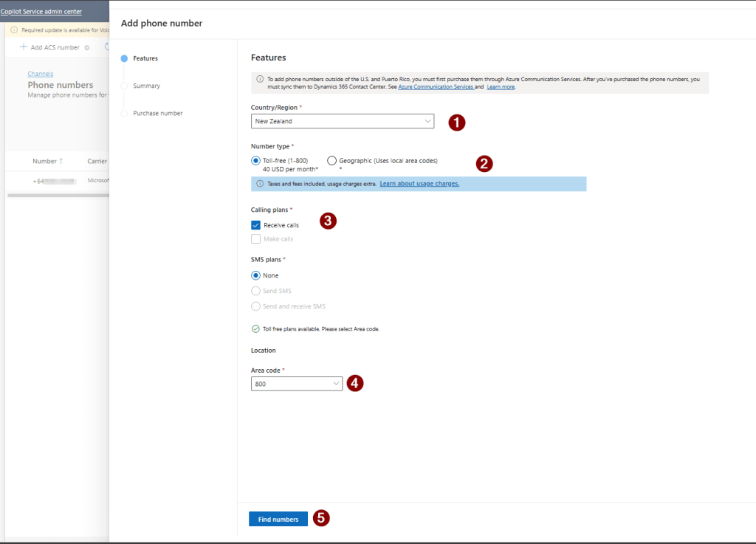
Task: Open the Country/Region dropdown
Action: tap(342, 121)
